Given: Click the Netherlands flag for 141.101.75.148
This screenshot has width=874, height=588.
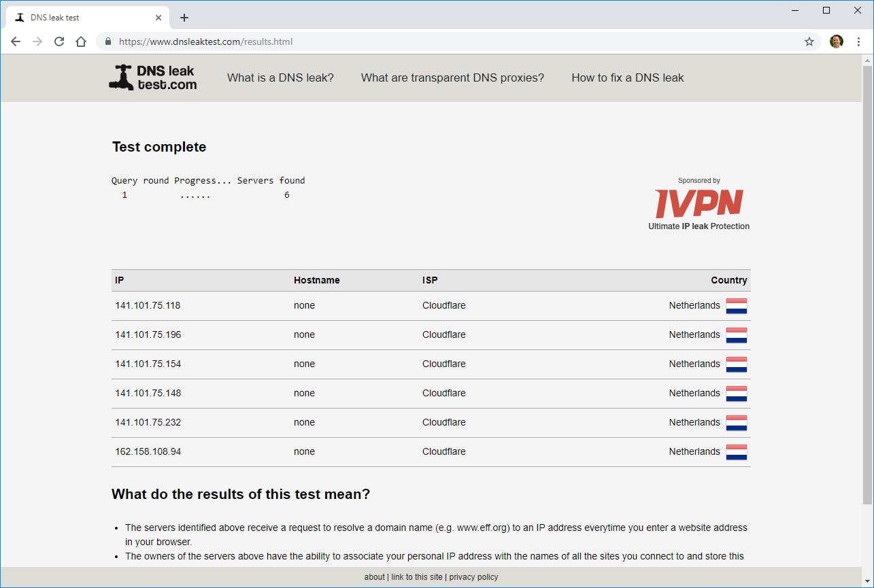Looking at the screenshot, I should tap(737, 394).
